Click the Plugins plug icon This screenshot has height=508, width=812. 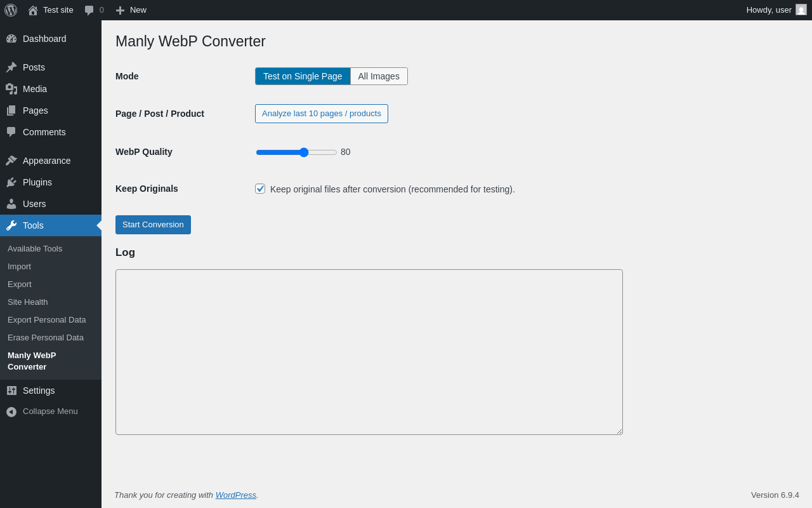point(11,182)
